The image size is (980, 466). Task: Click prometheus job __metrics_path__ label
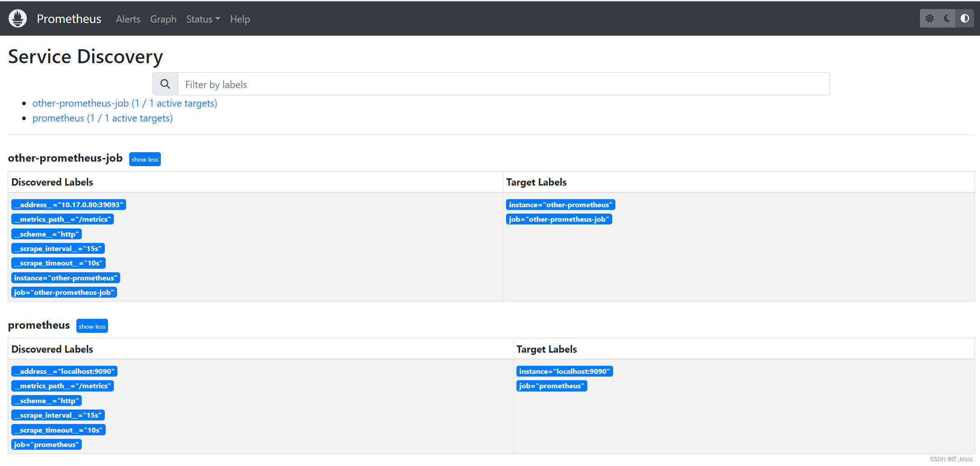point(62,386)
